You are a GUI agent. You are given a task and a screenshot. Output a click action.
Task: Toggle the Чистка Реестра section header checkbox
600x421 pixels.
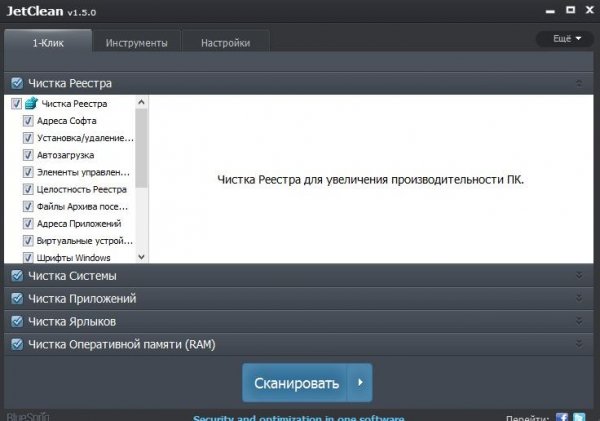tap(17, 83)
